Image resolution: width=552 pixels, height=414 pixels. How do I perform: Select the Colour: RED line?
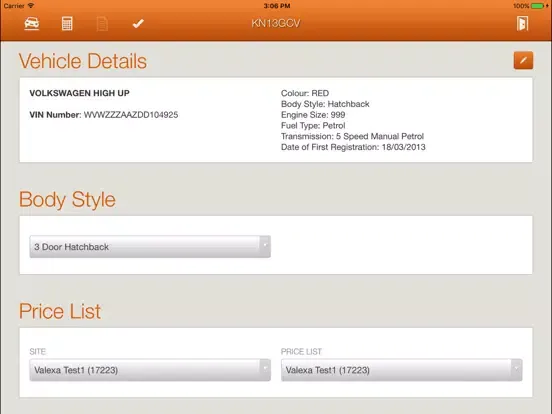(x=305, y=93)
